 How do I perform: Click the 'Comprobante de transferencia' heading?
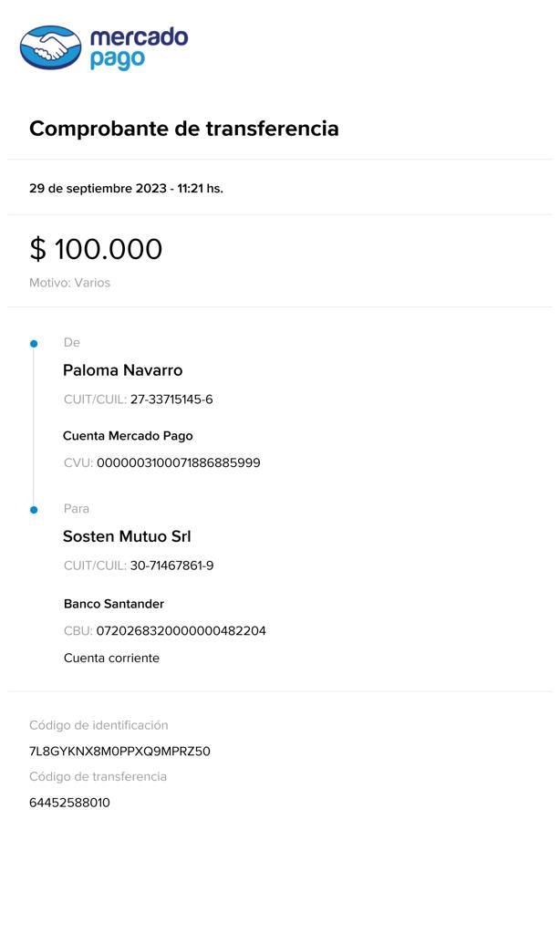[x=183, y=129]
